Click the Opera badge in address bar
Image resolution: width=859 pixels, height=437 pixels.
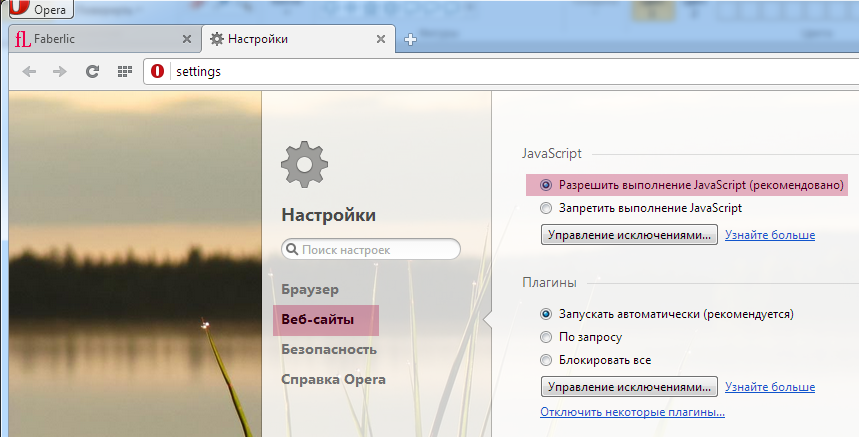coord(158,72)
